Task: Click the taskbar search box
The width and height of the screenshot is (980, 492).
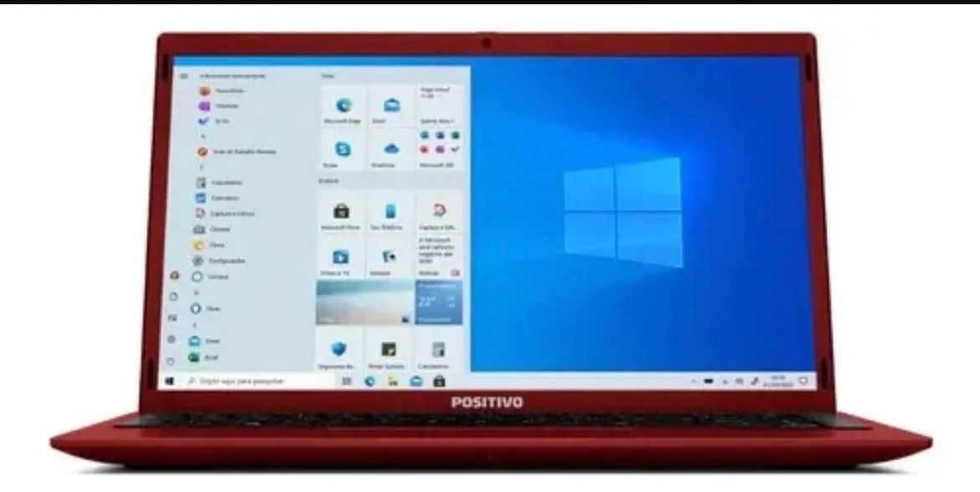Action: click(x=257, y=381)
